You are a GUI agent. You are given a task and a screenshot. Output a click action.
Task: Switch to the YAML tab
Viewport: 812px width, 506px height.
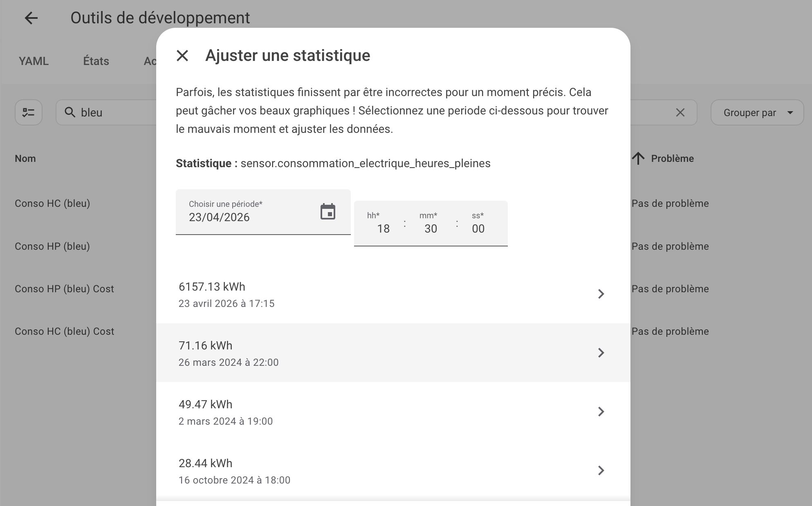pos(34,61)
